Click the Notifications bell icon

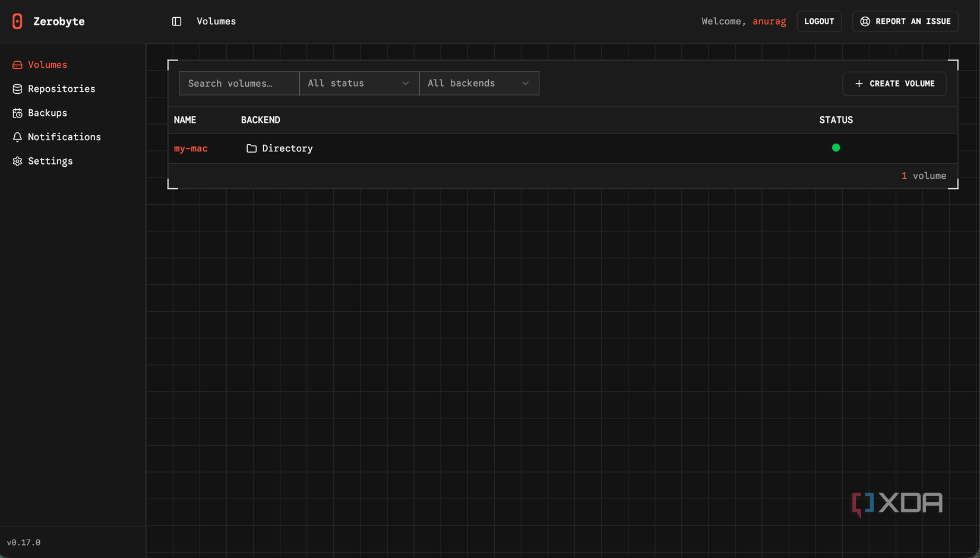pos(17,137)
